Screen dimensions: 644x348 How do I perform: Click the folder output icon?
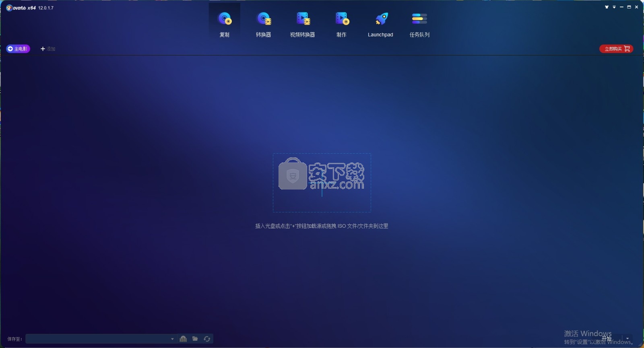click(195, 339)
